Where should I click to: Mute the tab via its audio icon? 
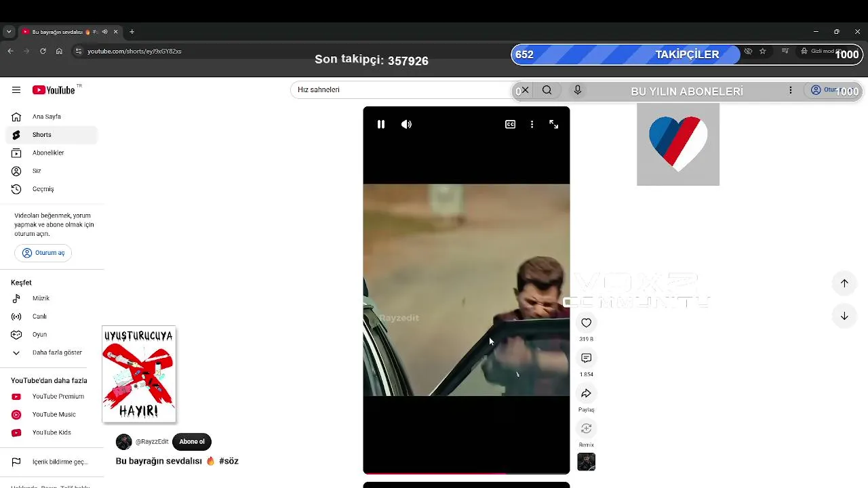(x=104, y=32)
